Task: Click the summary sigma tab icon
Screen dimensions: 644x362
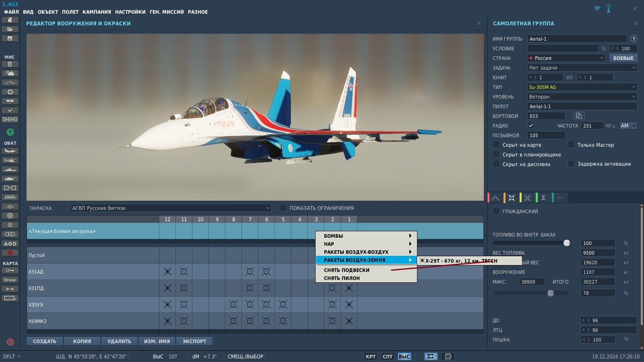Action: (543, 198)
